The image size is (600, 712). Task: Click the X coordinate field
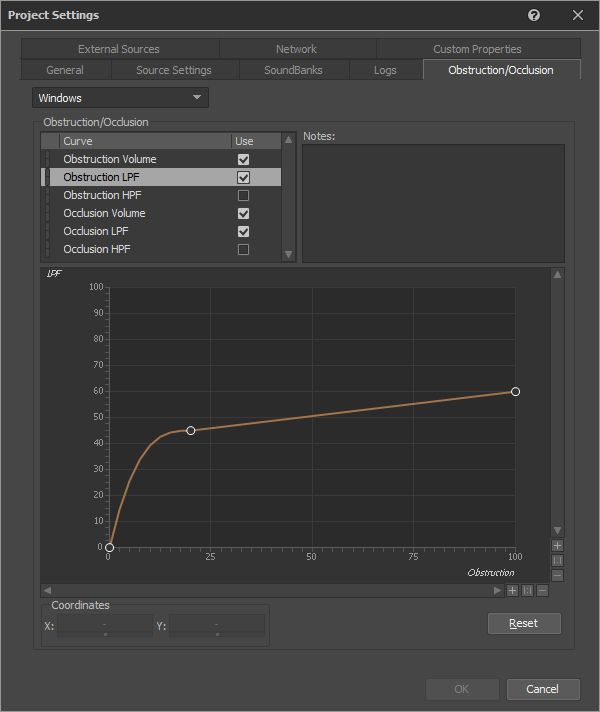(x=105, y=626)
